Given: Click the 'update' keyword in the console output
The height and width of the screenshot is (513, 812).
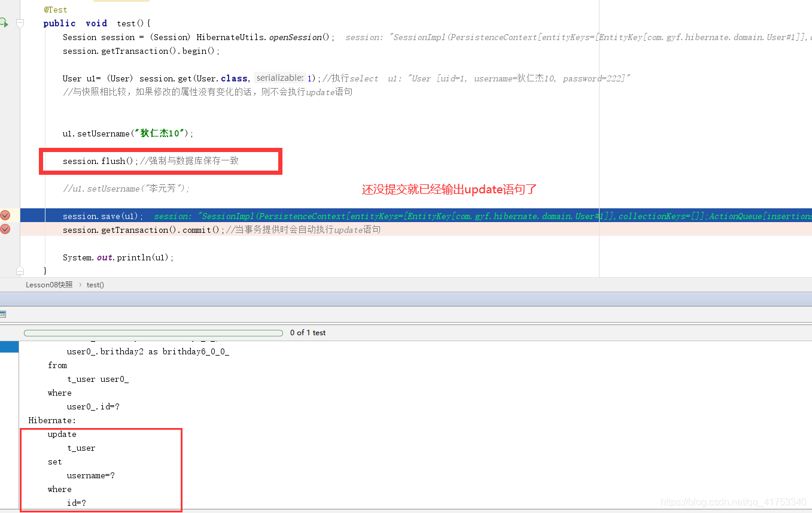Looking at the screenshot, I should click(62, 434).
